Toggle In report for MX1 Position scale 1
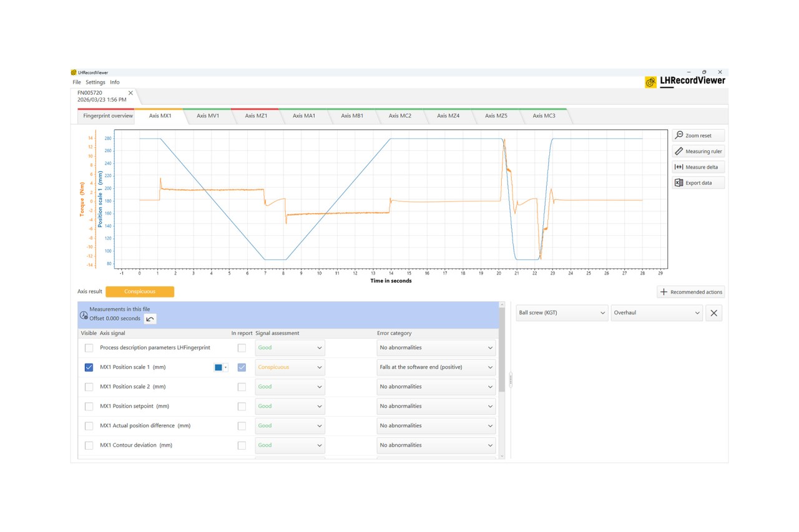799x532 pixels. 242,367
